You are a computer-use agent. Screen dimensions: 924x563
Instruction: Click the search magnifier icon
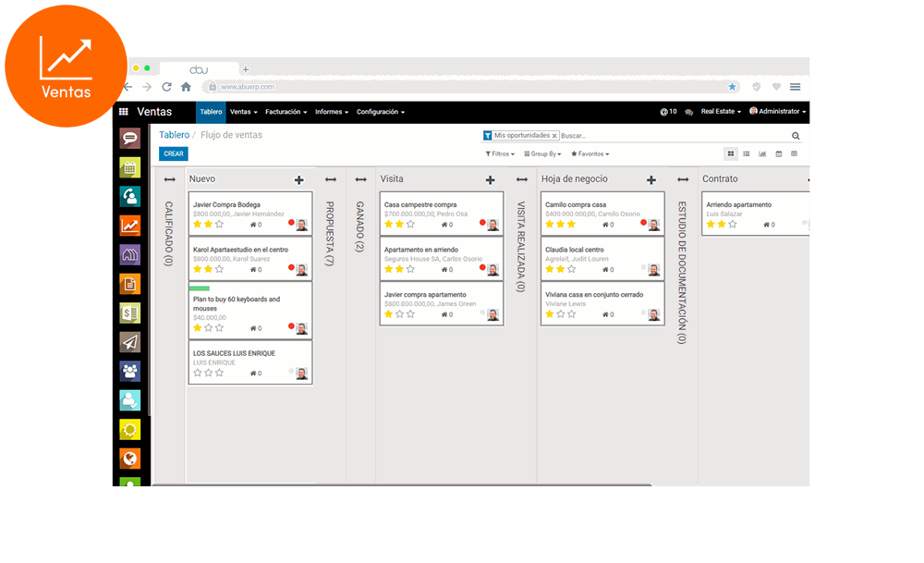coord(796,136)
